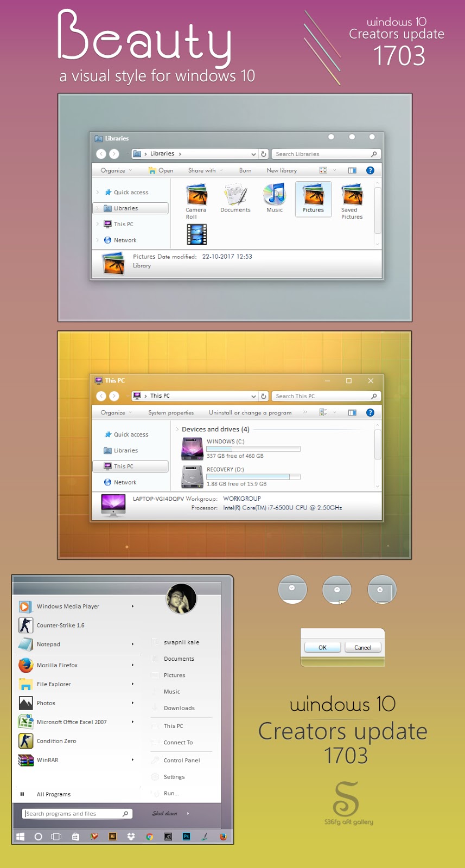Toggle preview pane in This PC window

[x=352, y=413]
